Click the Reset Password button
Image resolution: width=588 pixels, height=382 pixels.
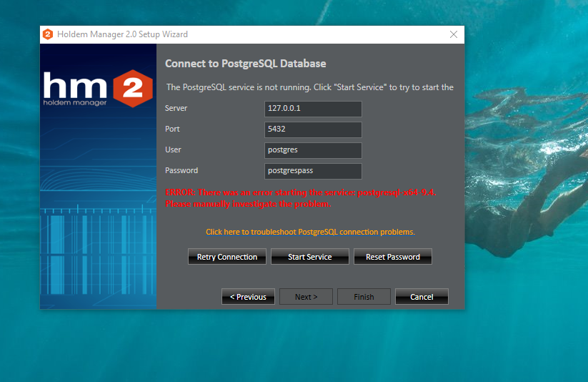click(x=393, y=257)
